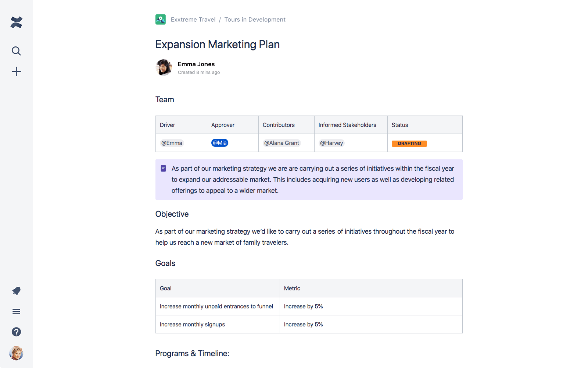588x368 pixels.
Task: Open search from the sidebar
Action: tap(16, 51)
